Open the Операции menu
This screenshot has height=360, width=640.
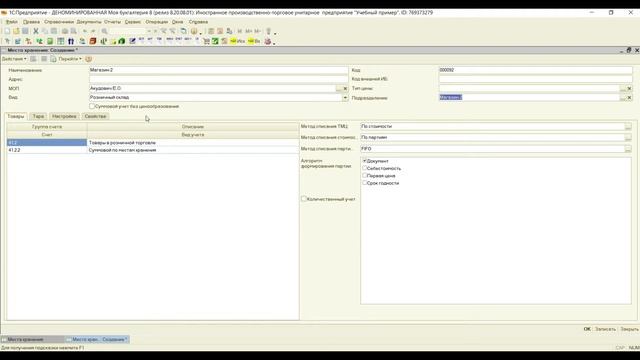pyautogui.click(x=157, y=22)
